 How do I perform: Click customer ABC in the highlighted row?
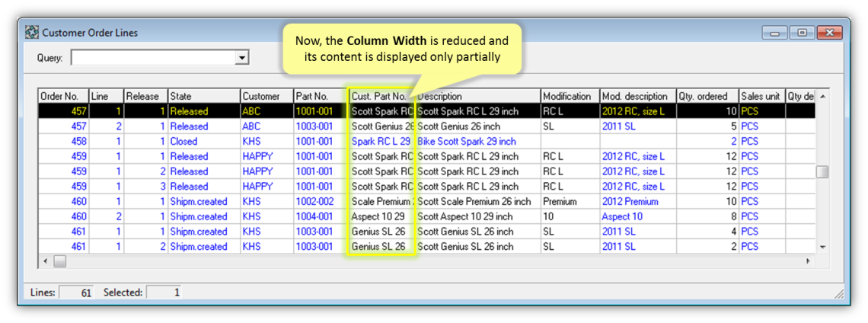[x=266, y=111]
